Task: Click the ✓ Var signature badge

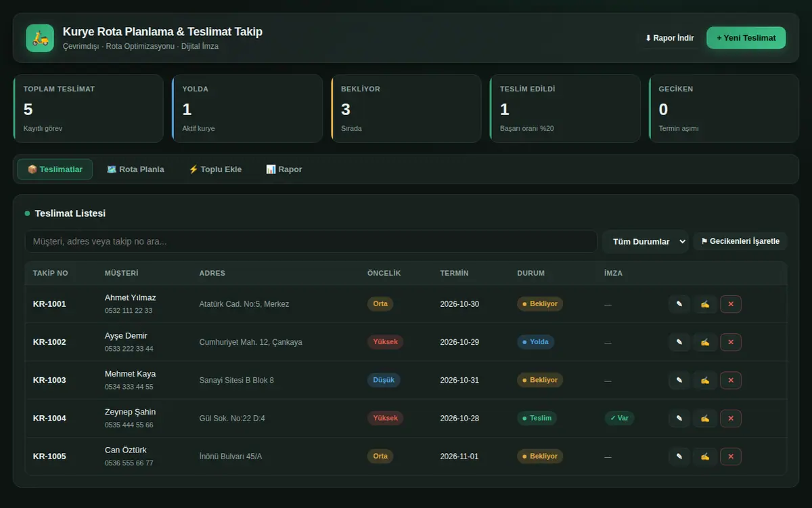Action: (619, 418)
